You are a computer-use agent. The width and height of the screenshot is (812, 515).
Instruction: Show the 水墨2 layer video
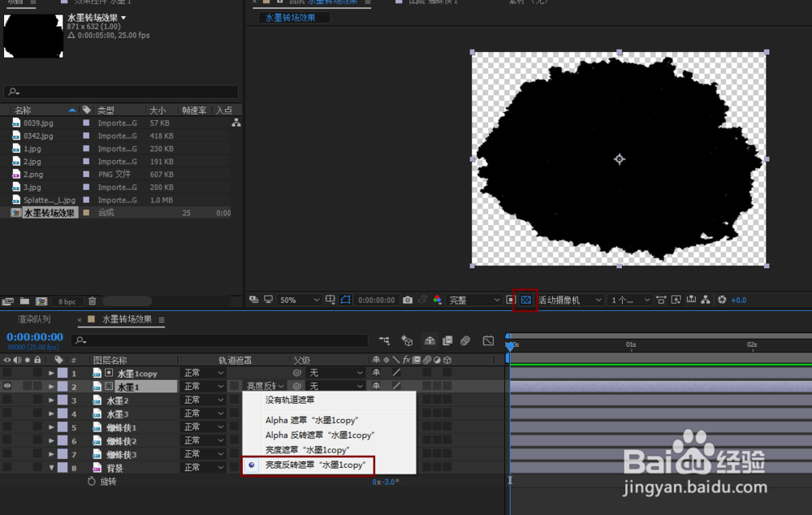tap(7, 400)
